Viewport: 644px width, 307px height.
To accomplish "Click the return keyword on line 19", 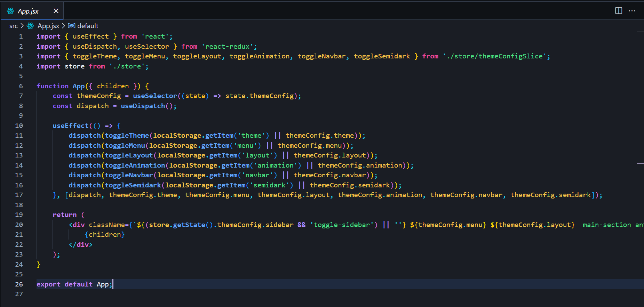I will point(65,215).
